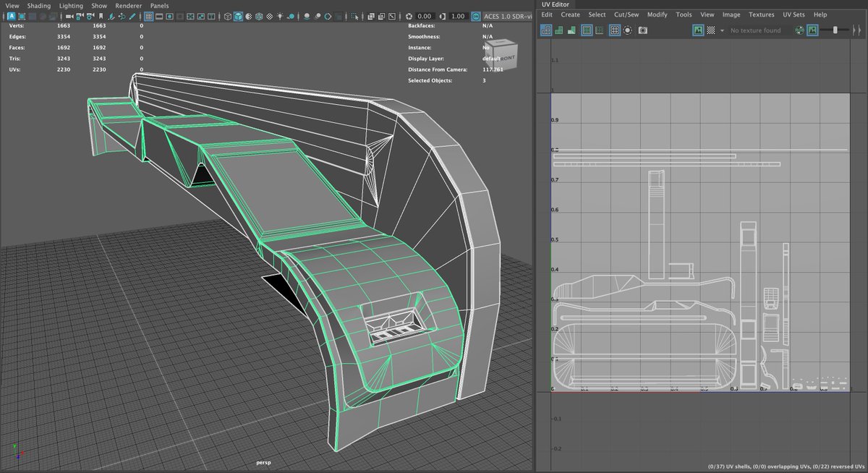This screenshot has width=868, height=473.
Task: Click the X-ray joints icon
Action: [391, 16]
